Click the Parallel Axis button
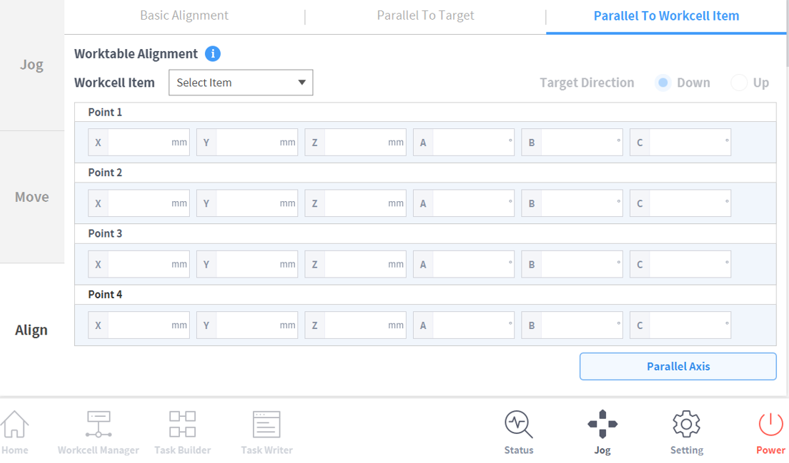The width and height of the screenshot is (789, 463). click(x=678, y=366)
